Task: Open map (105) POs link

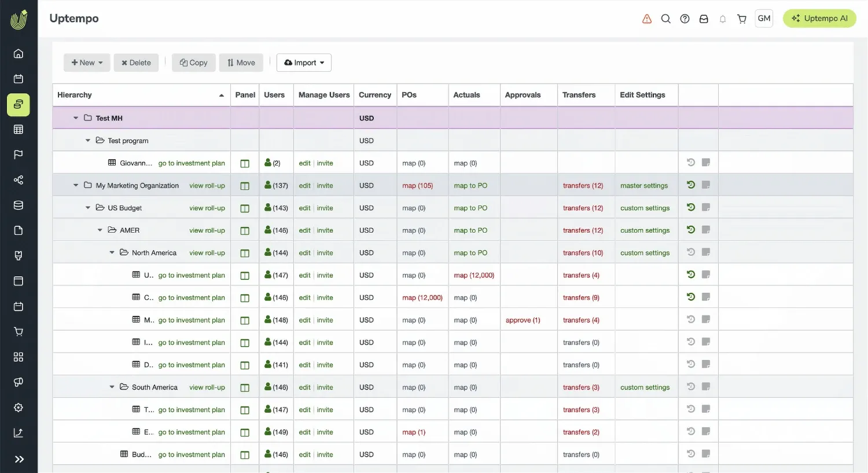Action: click(418, 186)
